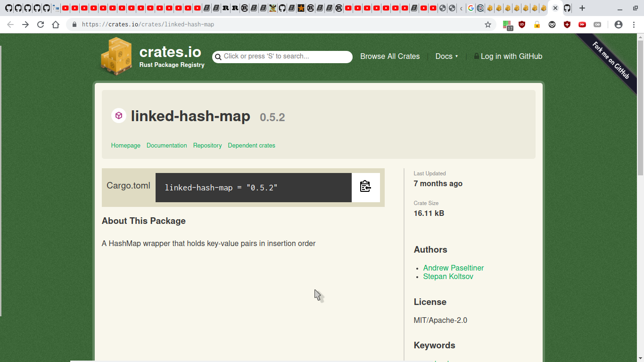The height and width of the screenshot is (362, 644).
Task: Click the magnifier icon in the search box
Action: [x=218, y=57]
